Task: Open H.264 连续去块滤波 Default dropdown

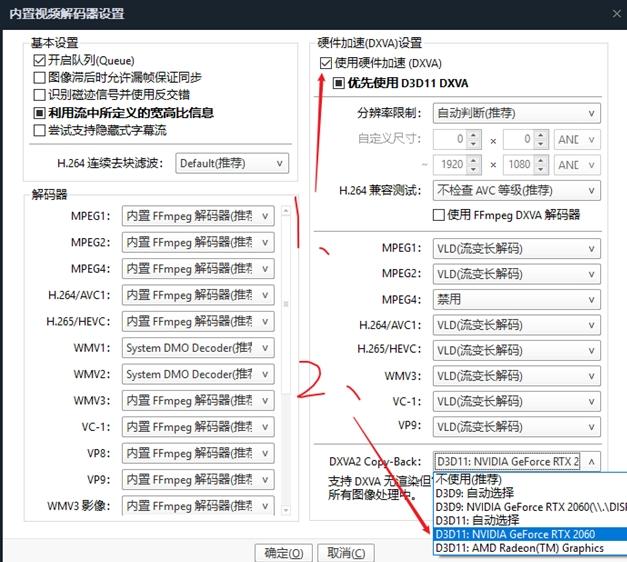Action: [232, 163]
